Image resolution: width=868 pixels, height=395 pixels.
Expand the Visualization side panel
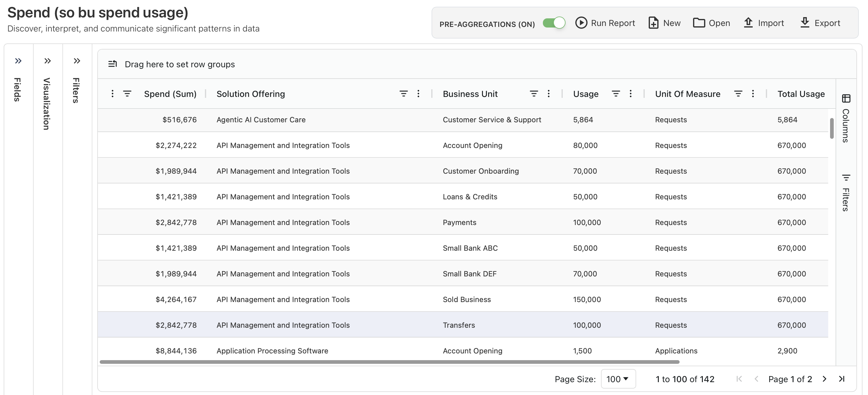click(x=47, y=61)
